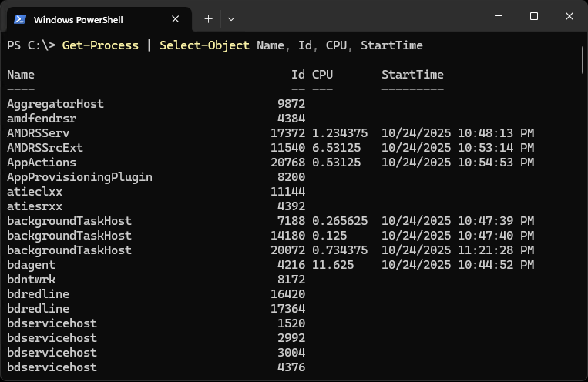Click the PS C:\> prompt text
Screen dimensions: 588x382
tap(31, 45)
